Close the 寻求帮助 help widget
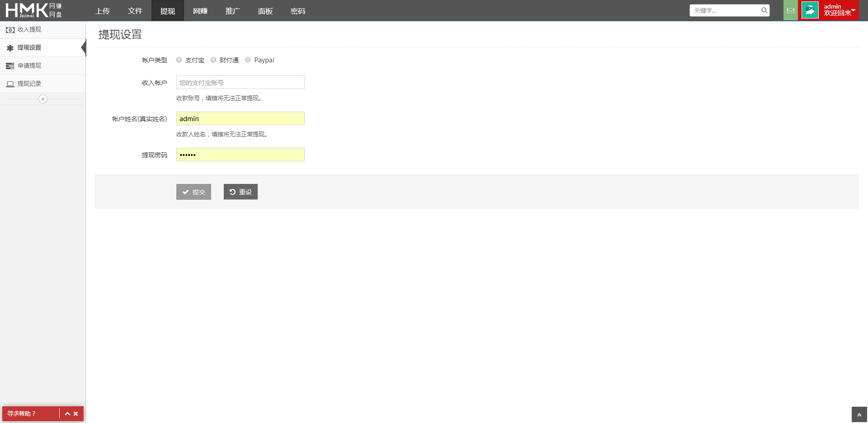This screenshot has width=868, height=423. (x=75, y=414)
